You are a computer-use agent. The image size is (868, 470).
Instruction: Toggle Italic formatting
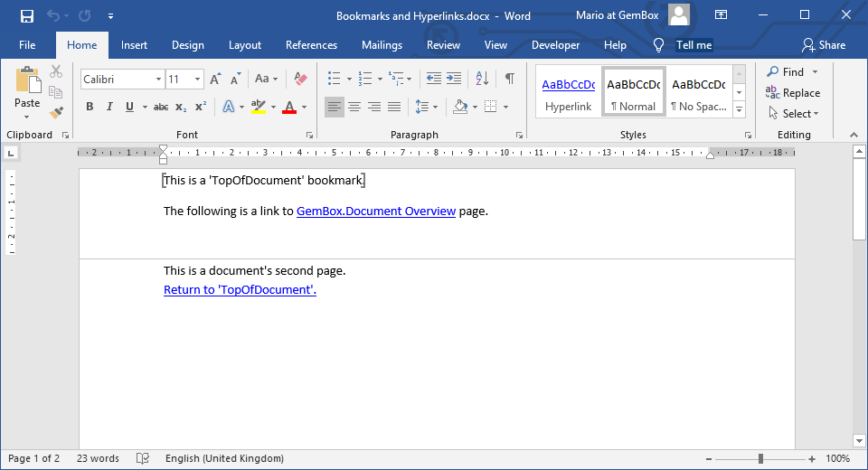(109, 107)
